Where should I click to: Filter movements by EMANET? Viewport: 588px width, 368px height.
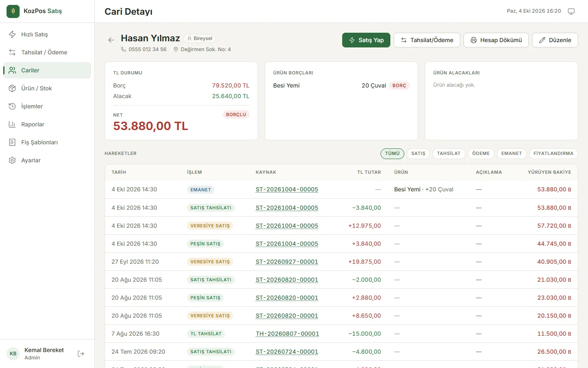pos(512,153)
